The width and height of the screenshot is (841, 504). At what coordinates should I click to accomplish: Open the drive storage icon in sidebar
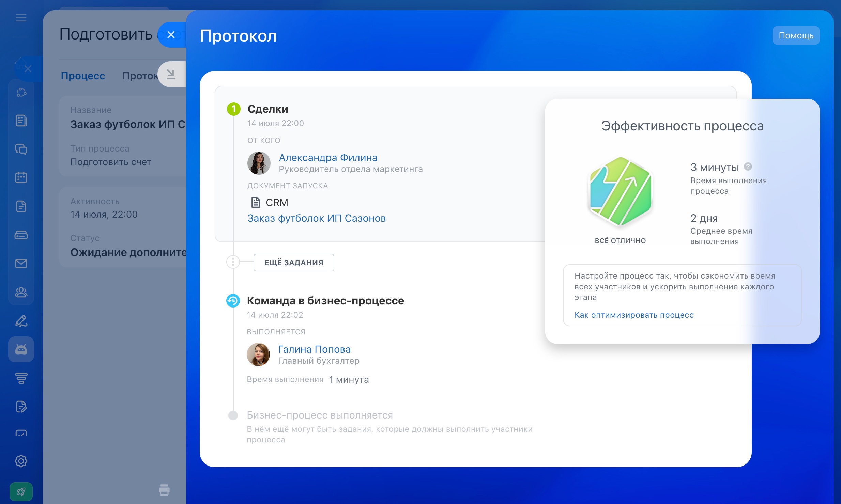(21, 235)
